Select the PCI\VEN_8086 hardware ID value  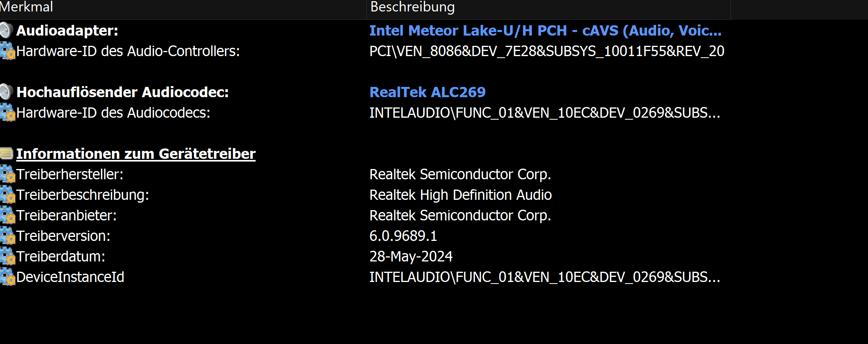[x=547, y=51]
